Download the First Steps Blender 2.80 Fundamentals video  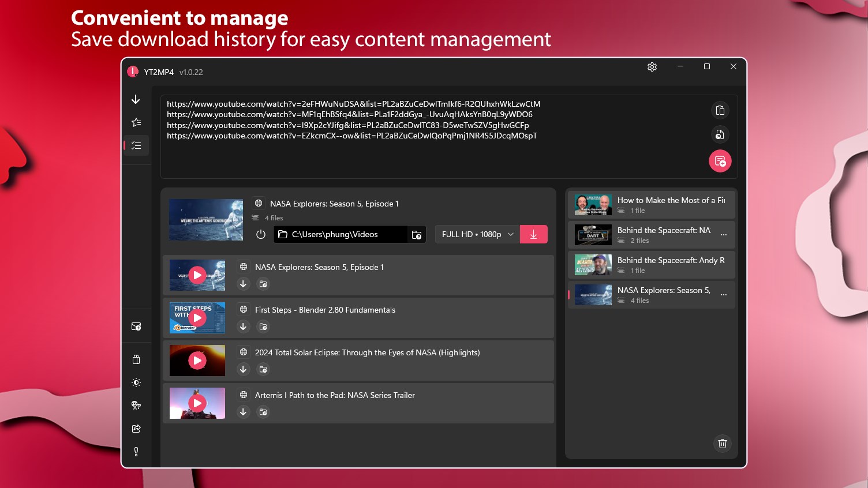(x=244, y=326)
